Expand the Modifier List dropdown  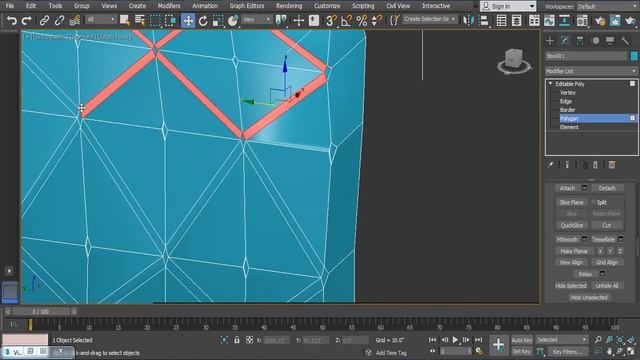[x=591, y=71]
